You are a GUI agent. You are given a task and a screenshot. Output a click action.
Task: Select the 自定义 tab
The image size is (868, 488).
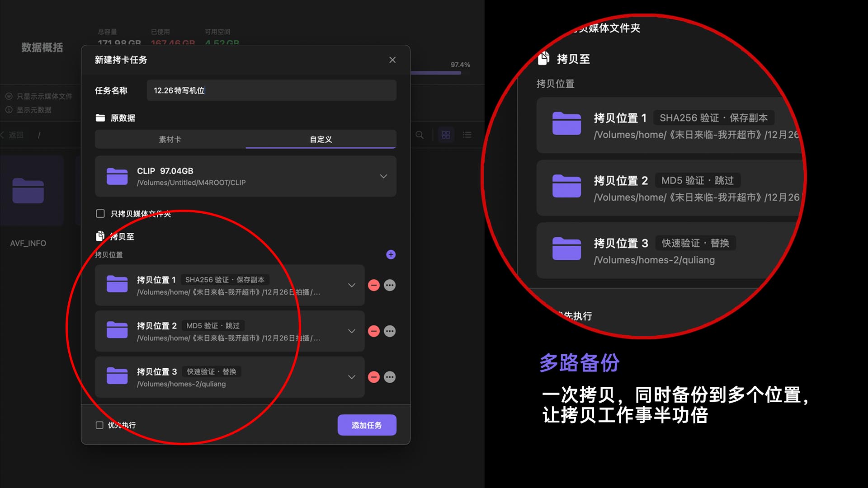coord(321,140)
